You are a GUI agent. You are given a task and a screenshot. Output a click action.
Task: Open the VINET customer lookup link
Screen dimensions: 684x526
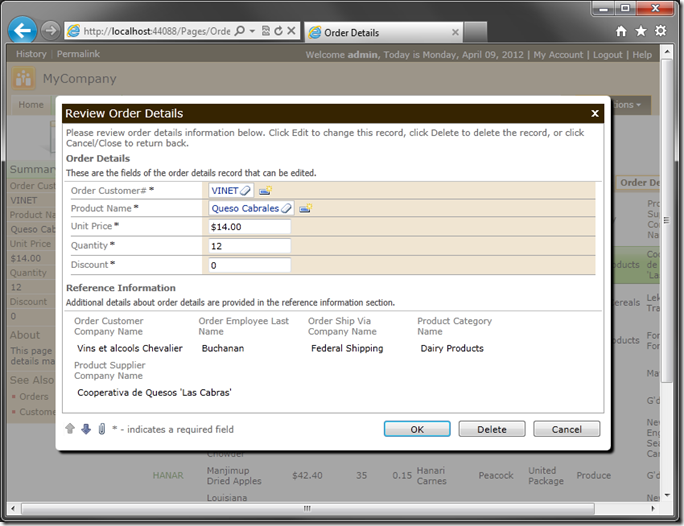coord(225,191)
